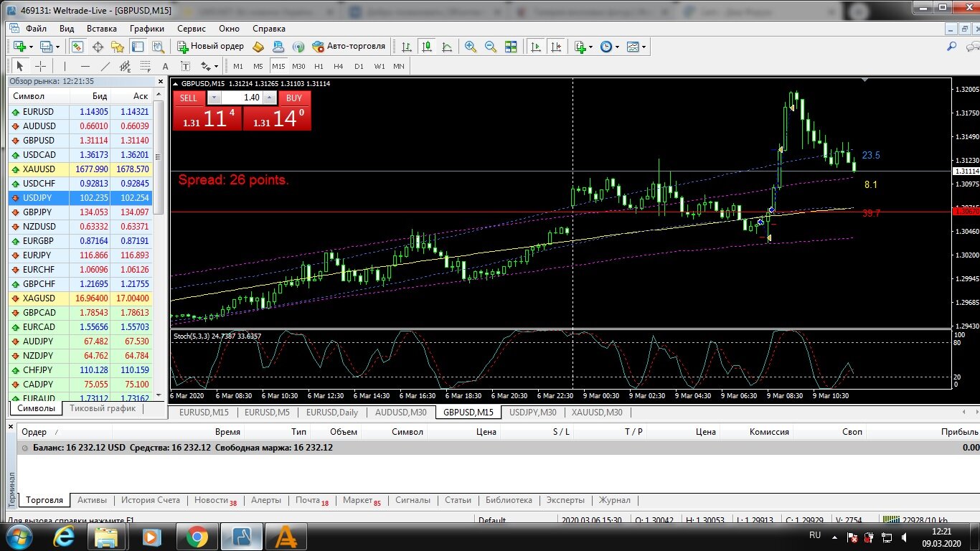Screen dimensions: 980x551
Task: Toggle chart auto scroll
Action: [536, 47]
